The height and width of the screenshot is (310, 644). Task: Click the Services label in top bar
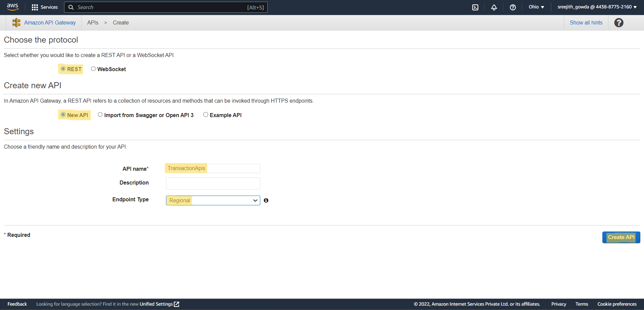tap(49, 7)
